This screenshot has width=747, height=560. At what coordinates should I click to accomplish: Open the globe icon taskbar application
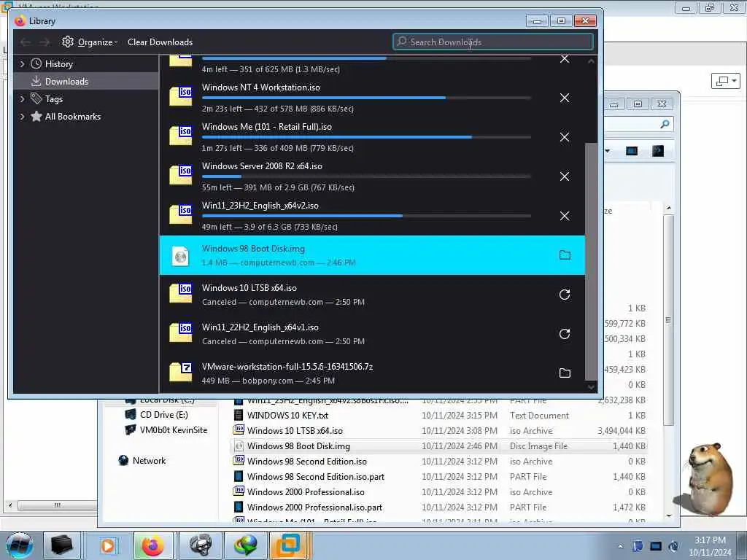tap(246, 545)
